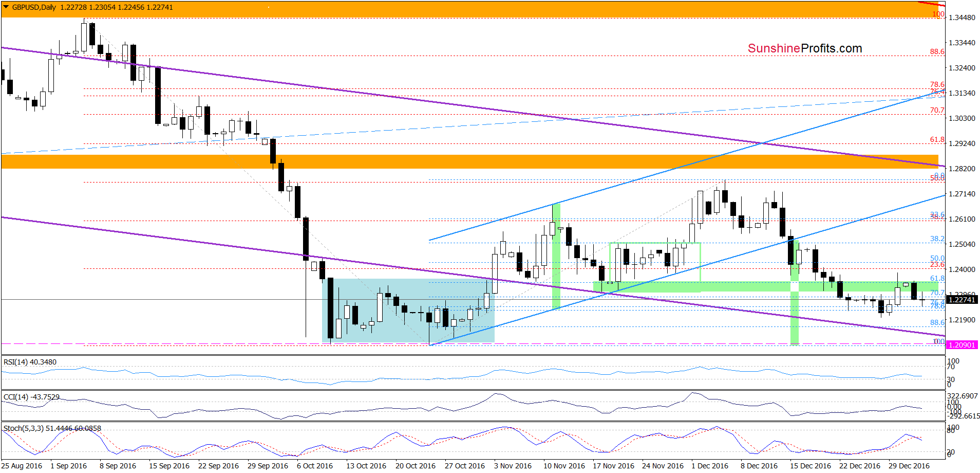
Task: Click the SunshineProfits.com label
Action: (805, 48)
